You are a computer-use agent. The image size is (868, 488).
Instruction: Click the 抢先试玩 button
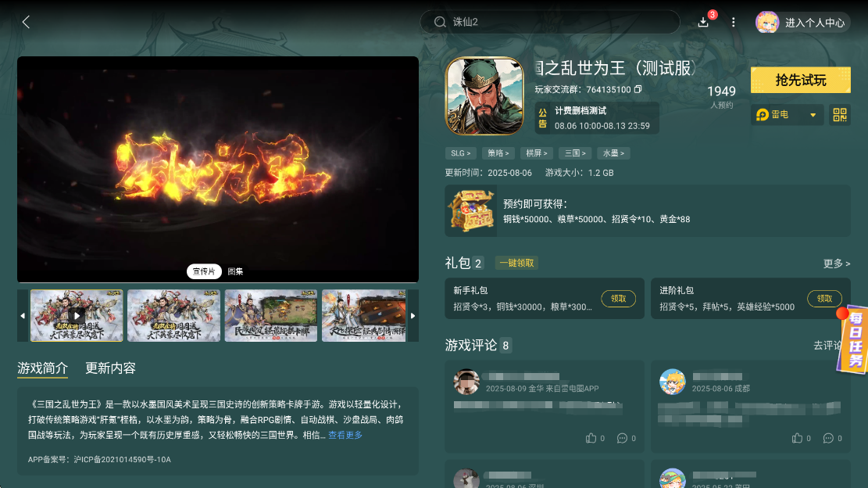[801, 81]
